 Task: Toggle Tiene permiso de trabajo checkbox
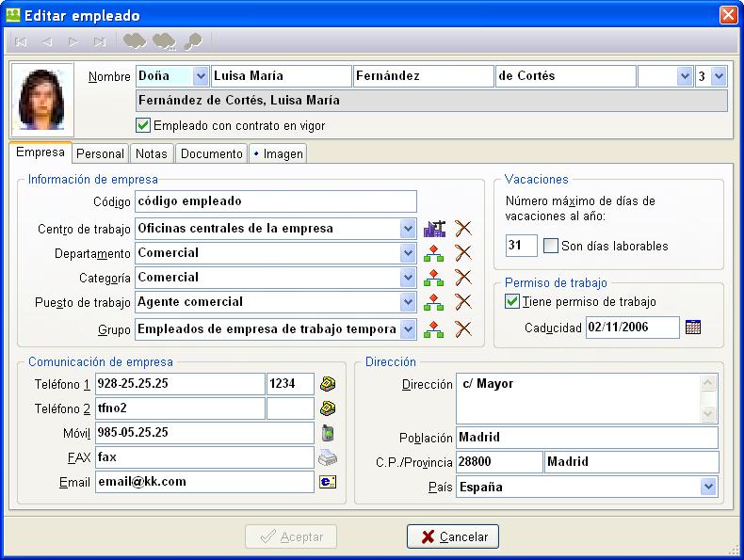click(511, 301)
